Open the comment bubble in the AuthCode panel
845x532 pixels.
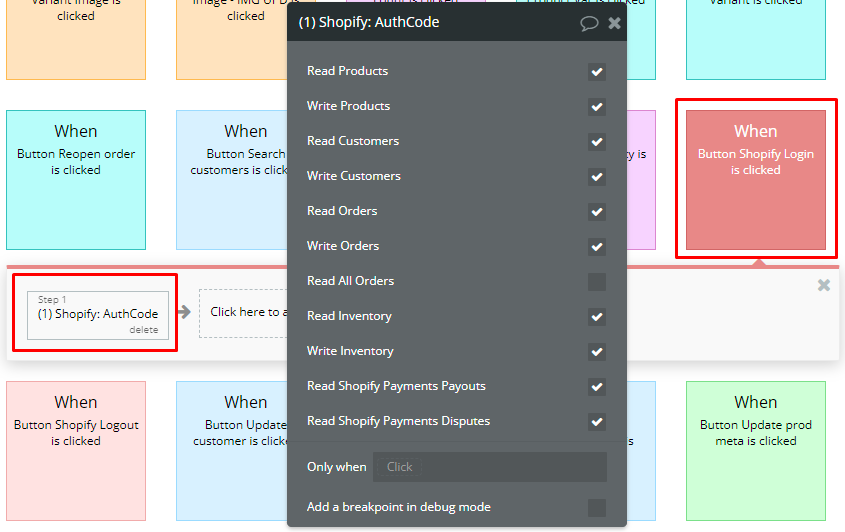(x=589, y=23)
